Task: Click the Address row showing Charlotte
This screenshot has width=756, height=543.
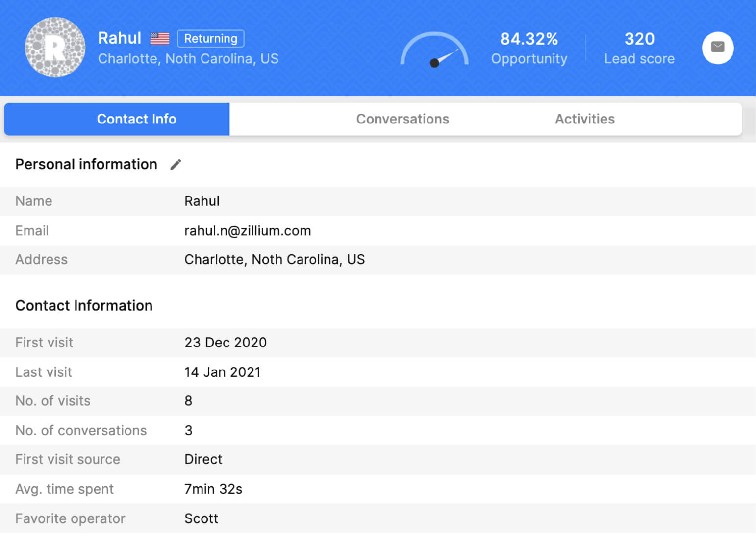Action: (275, 259)
